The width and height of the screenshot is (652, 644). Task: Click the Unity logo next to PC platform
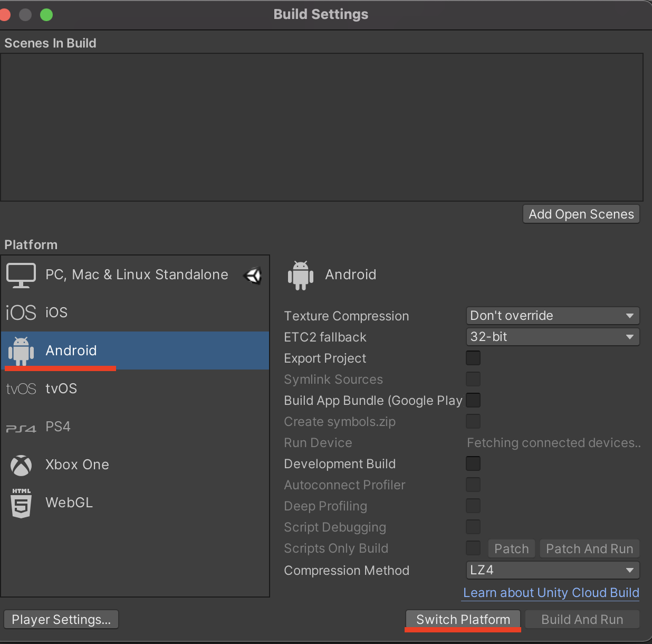[252, 275]
